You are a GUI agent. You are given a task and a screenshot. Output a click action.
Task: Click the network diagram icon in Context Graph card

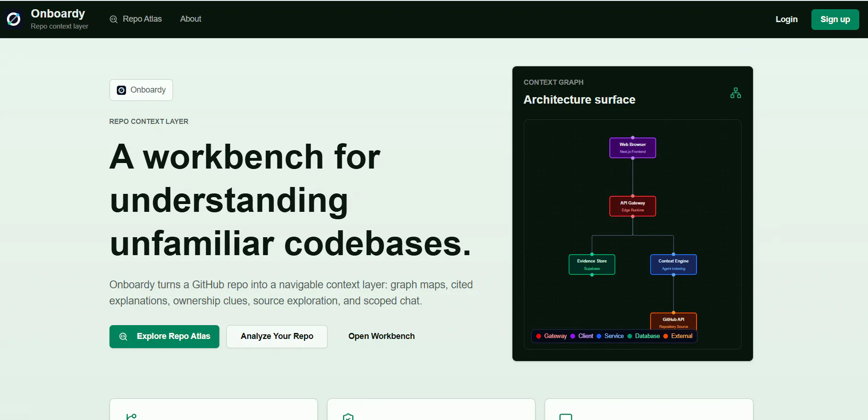tap(736, 93)
